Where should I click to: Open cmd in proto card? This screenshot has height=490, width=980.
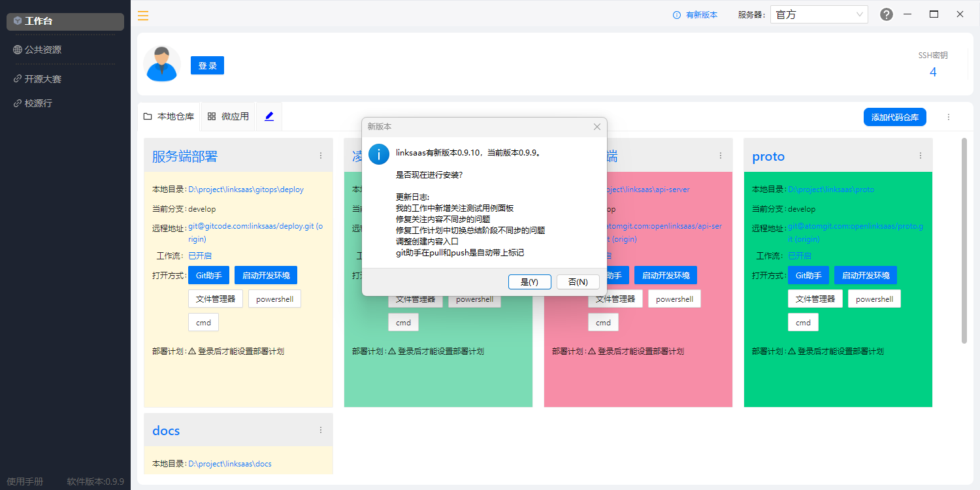803,322
